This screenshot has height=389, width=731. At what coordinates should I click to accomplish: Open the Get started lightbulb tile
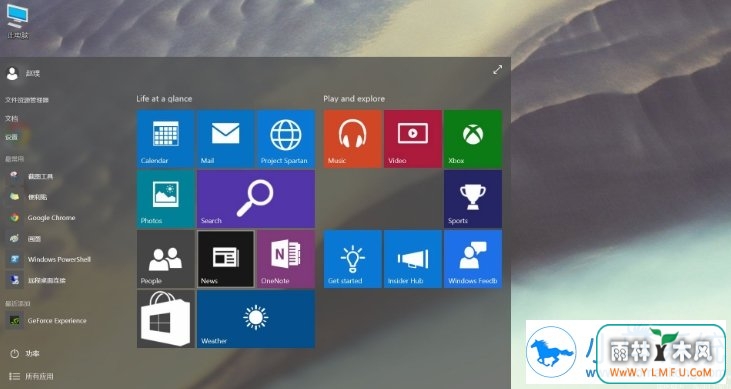coord(352,259)
